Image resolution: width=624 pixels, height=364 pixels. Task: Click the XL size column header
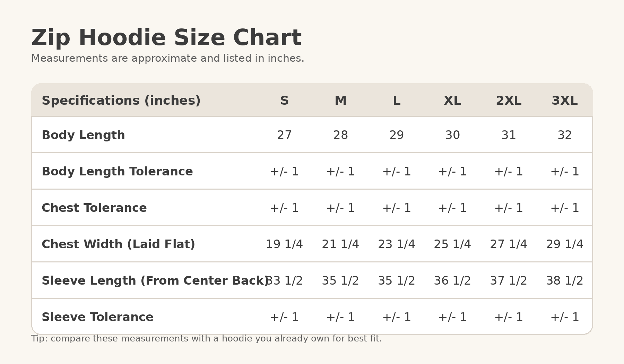click(452, 101)
